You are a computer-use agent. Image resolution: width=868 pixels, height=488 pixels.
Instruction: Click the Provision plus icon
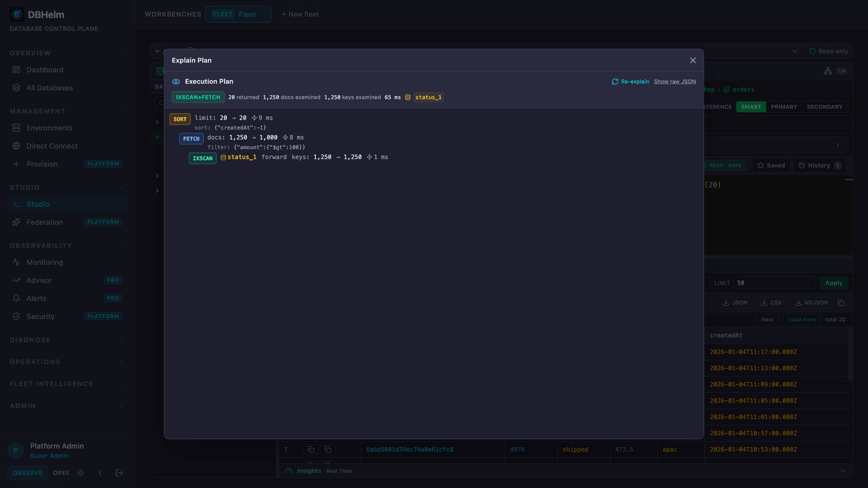(16, 164)
